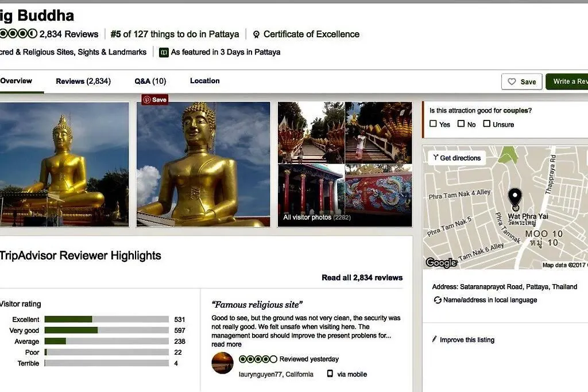Click the Read all 2,834 reviews link
This screenshot has height=392, width=588.
(x=362, y=278)
